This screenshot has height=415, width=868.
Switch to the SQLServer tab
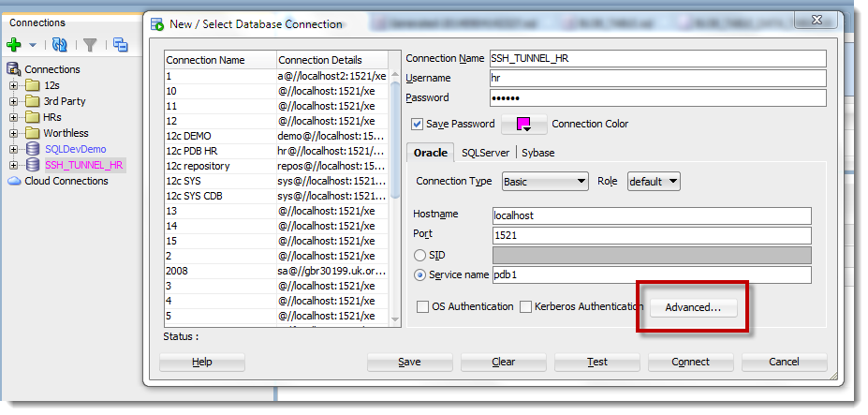tap(485, 153)
